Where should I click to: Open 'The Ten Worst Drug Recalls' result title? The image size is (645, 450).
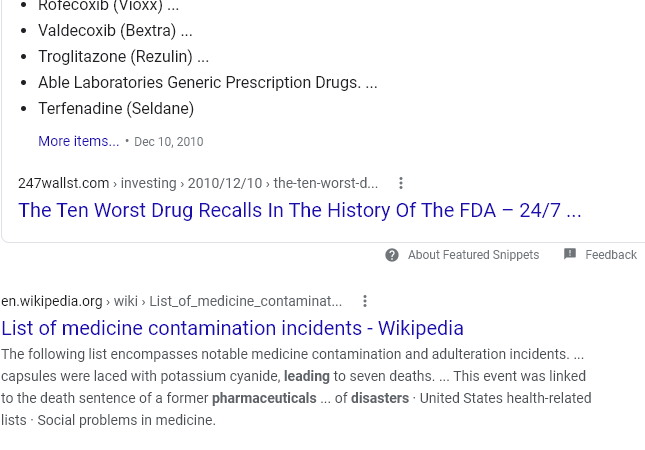[300, 210]
